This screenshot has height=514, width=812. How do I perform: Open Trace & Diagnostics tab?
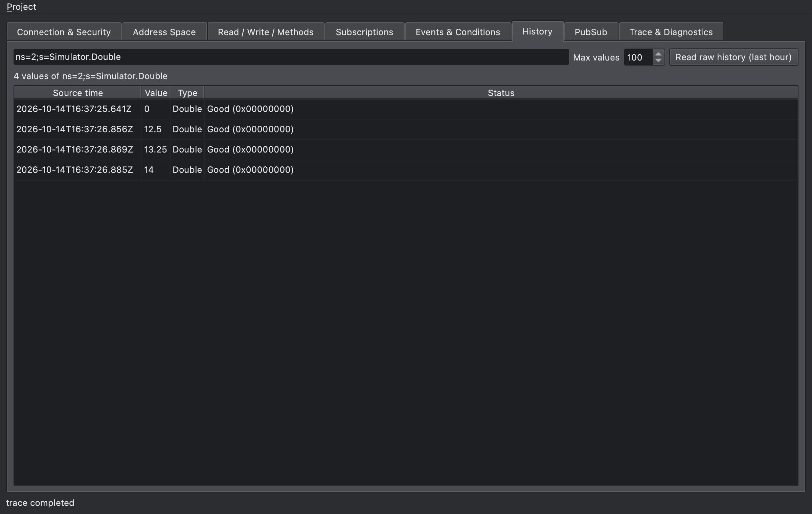(x=671, y=32)
